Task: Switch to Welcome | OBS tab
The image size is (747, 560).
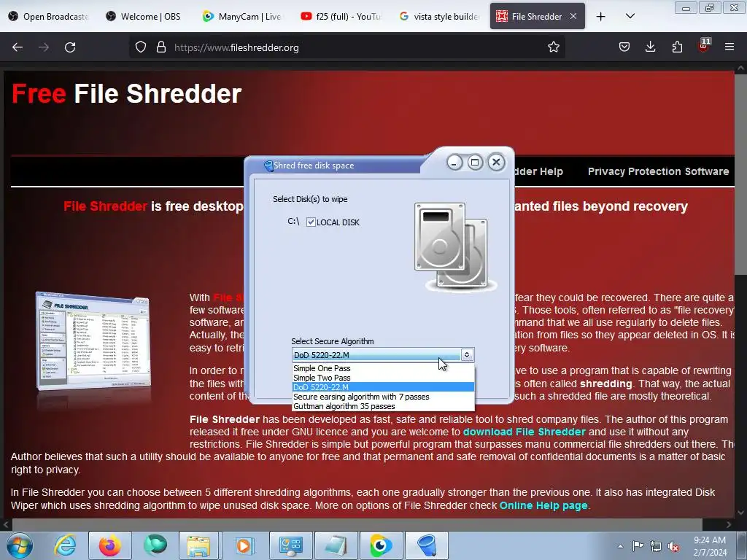Action: [x=145, y=17]
